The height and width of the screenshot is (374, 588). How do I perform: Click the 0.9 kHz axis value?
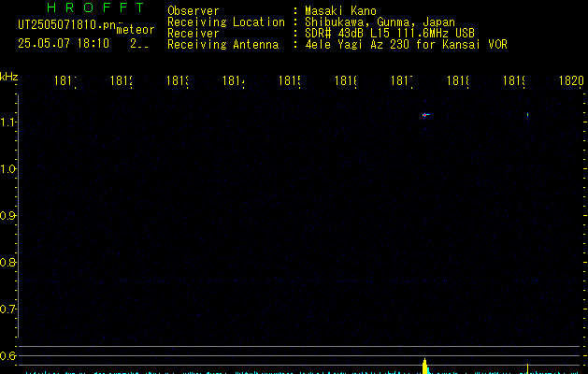[7, 216]
